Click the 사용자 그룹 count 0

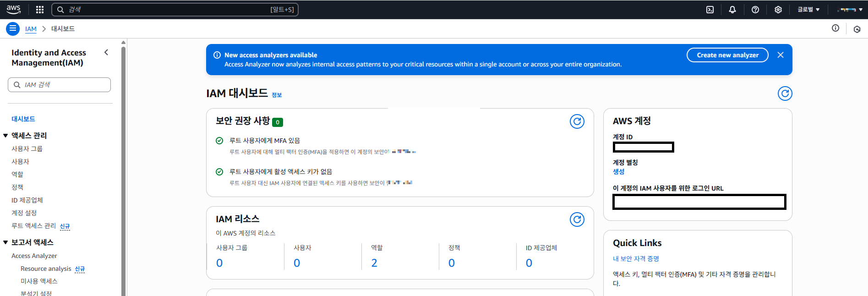pos(219,263)
